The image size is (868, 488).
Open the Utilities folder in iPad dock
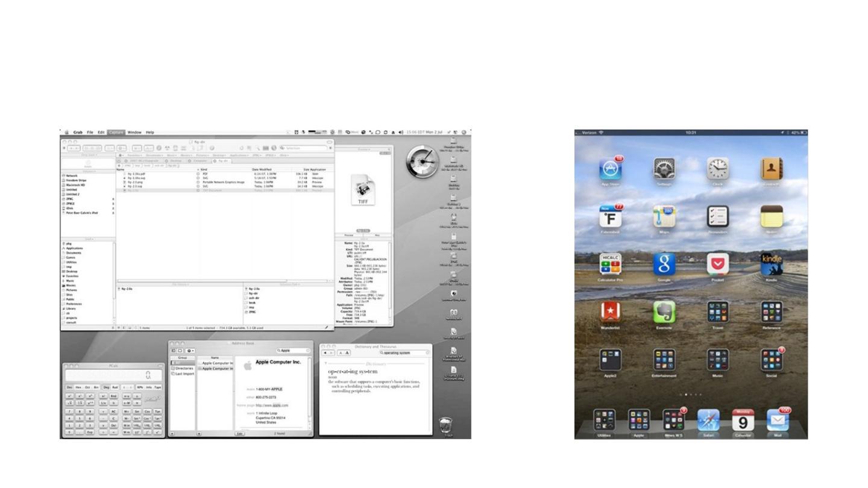604,421
